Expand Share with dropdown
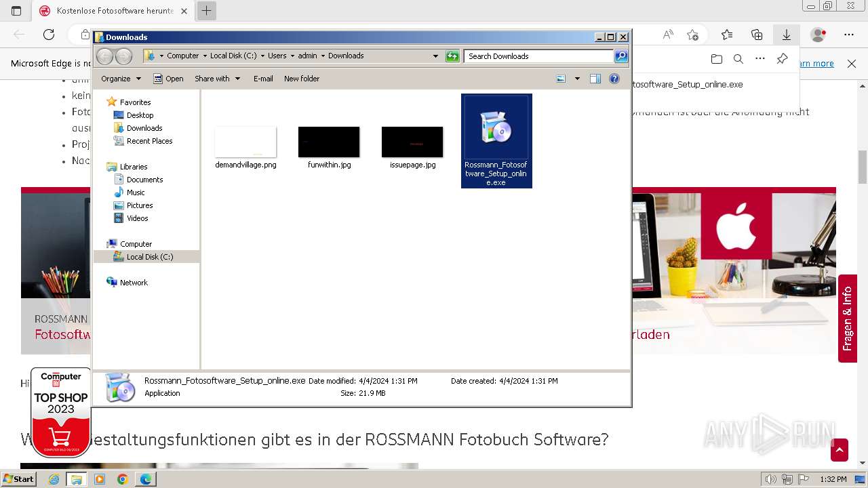Viewport: 868px width, 488px height. click(x=217, y=79)
